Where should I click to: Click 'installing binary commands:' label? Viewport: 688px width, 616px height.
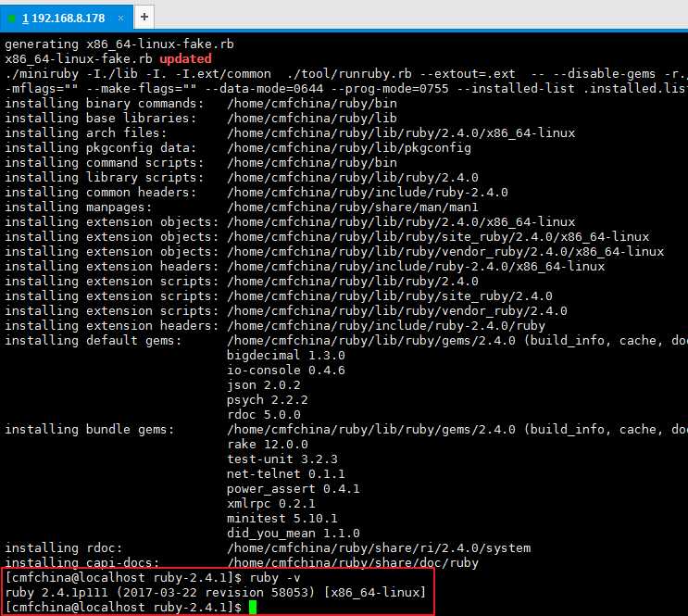click(x=105, y=103)
